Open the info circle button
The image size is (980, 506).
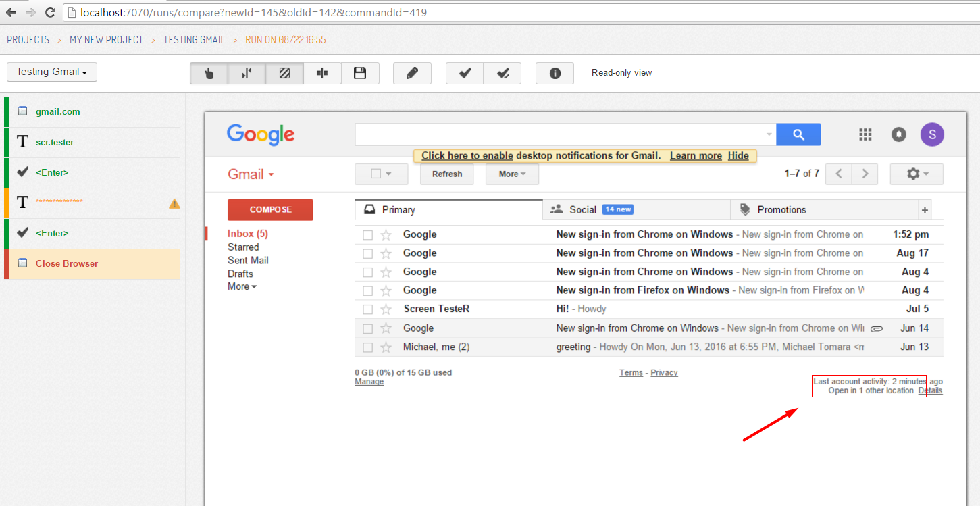pos(555,73)
